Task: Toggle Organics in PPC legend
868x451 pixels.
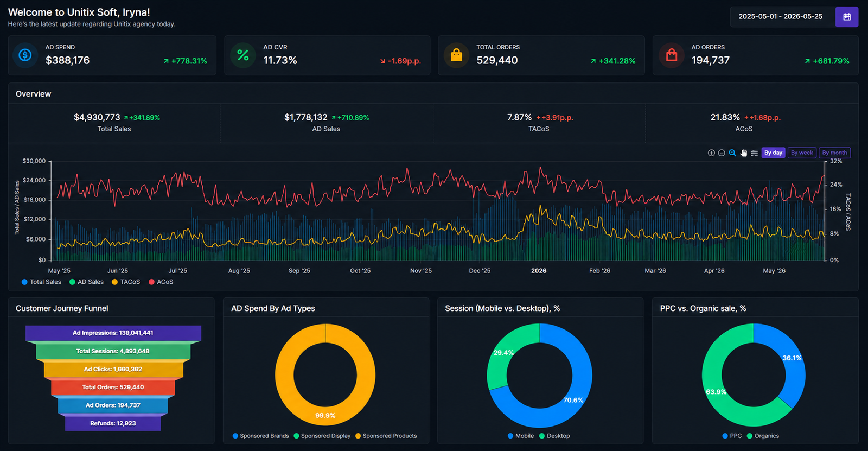Action: click(763, 436)
